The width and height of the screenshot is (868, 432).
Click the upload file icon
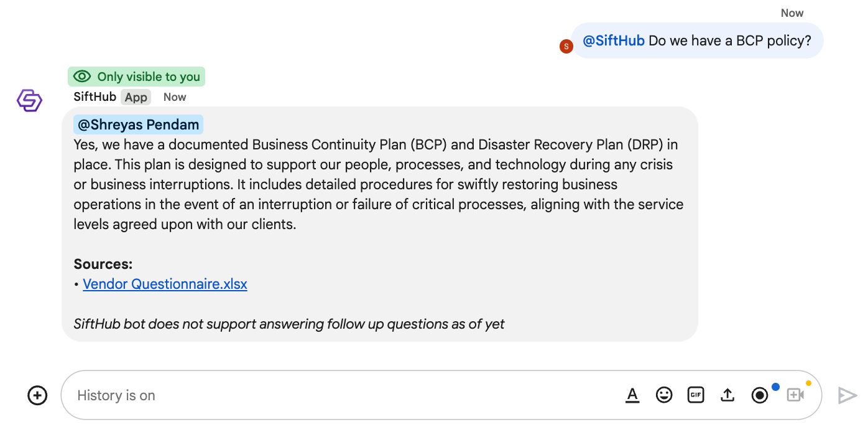click(x=727, y=395)
